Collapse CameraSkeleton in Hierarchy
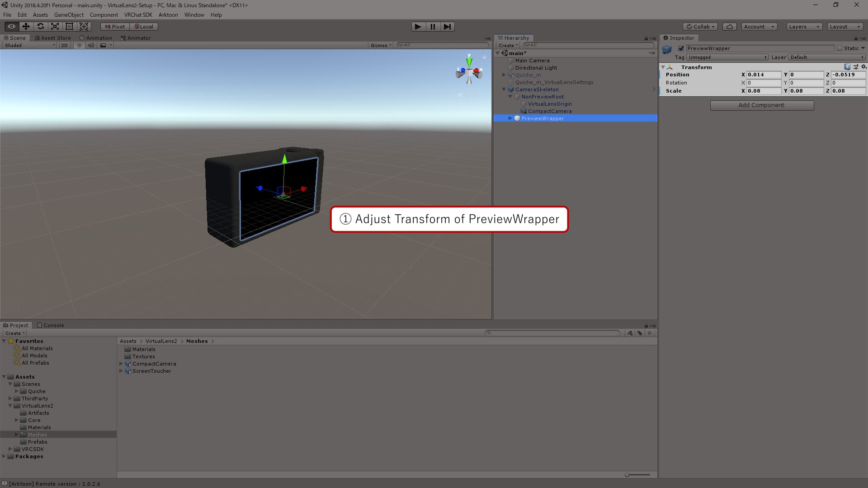The width and height of the screenshot is (868, 488). click(504, 89)
